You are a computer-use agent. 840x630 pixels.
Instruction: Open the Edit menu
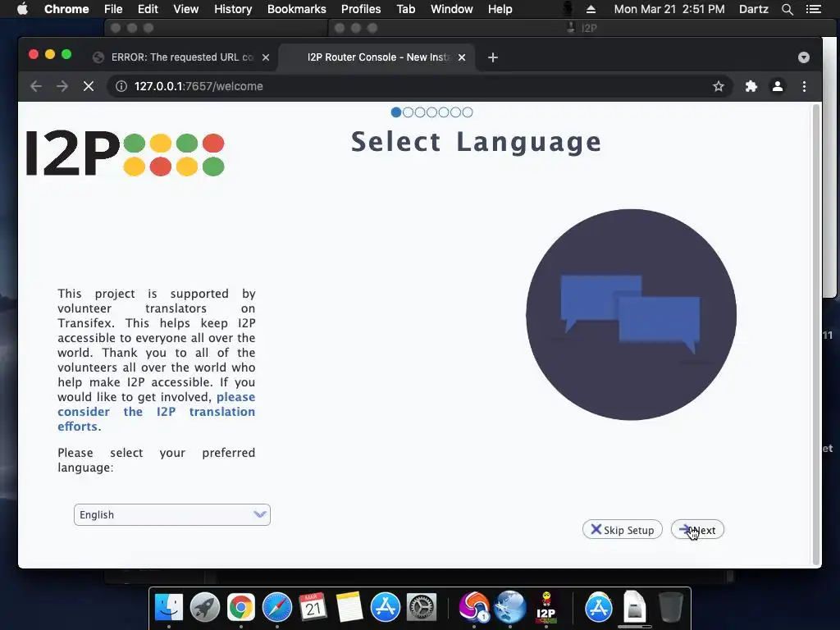pos(148,9)
